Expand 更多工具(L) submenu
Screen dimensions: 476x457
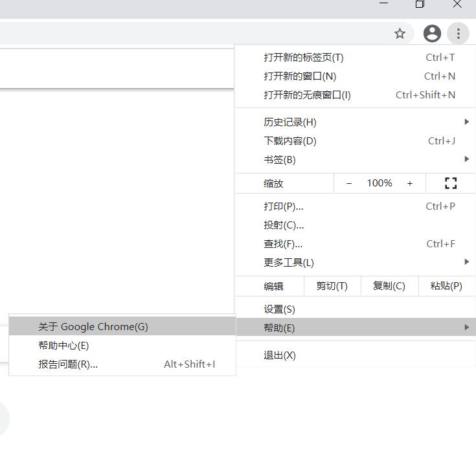pyautogui.click(x=356, y=263)
